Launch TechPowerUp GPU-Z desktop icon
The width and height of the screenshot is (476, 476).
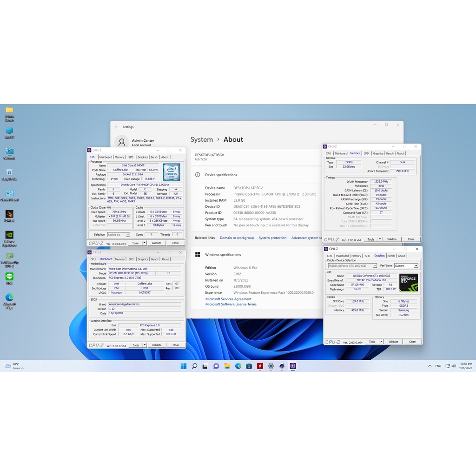pyautogui.click(x=9, y=257)
